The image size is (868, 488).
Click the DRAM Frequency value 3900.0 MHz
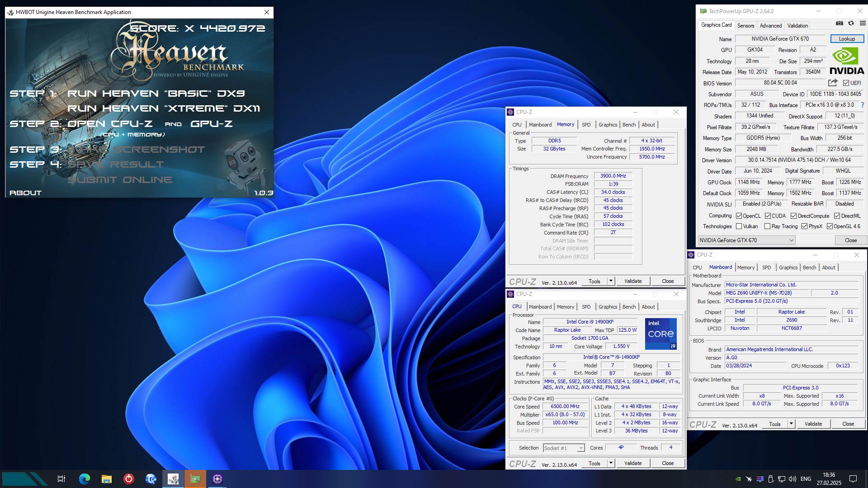[613, 176]
